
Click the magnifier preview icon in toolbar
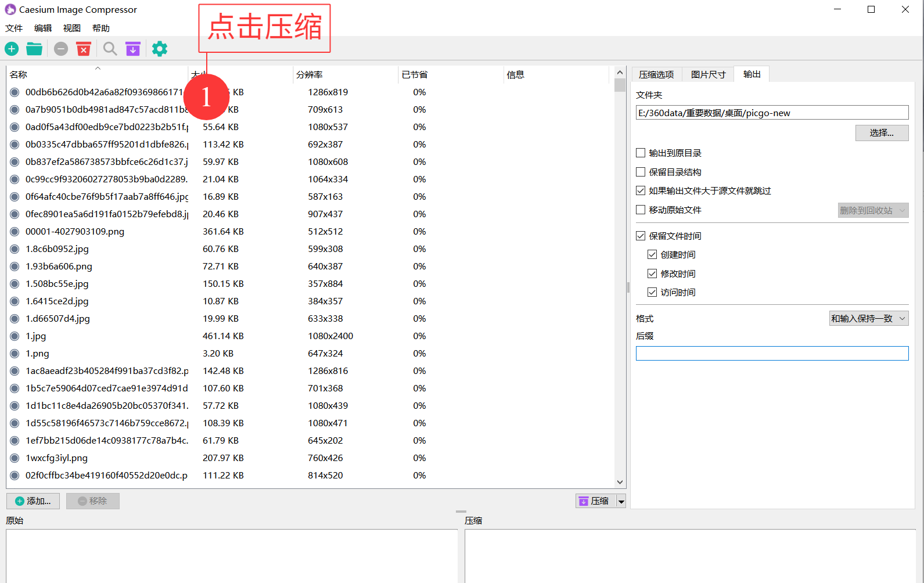coord(110,49)
